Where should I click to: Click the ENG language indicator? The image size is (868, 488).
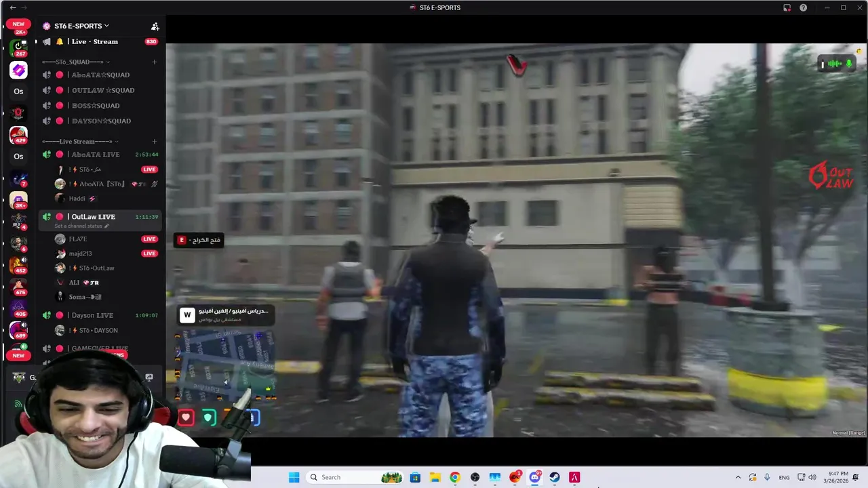pos(784,477)
